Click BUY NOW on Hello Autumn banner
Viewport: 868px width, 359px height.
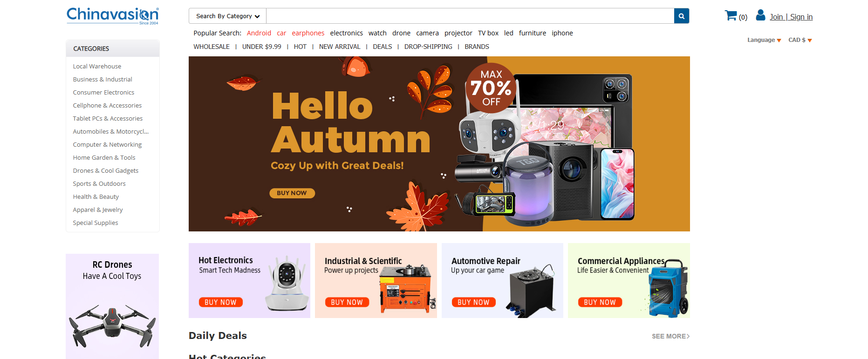[x=292, y=193]
